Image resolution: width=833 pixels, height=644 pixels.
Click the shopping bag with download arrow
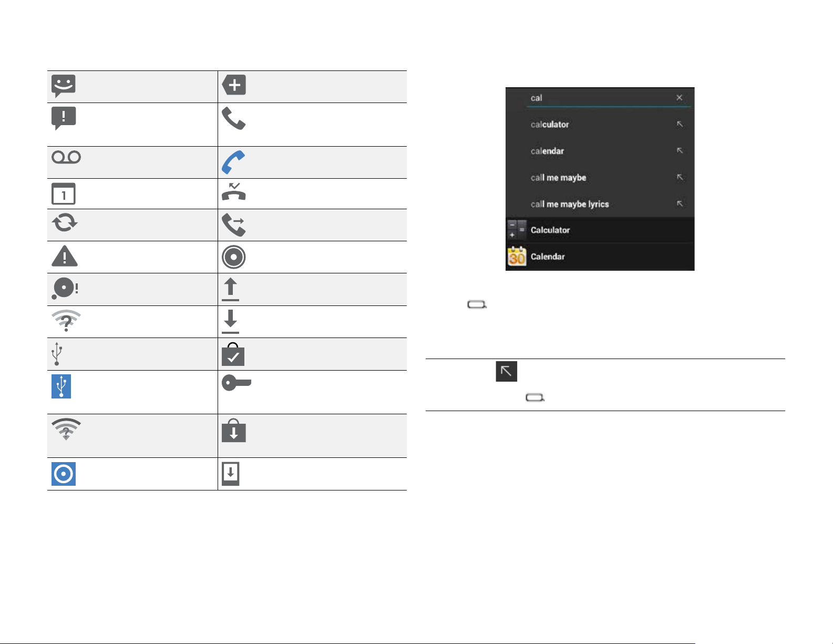pyautogui.click(x=234, y=430)
